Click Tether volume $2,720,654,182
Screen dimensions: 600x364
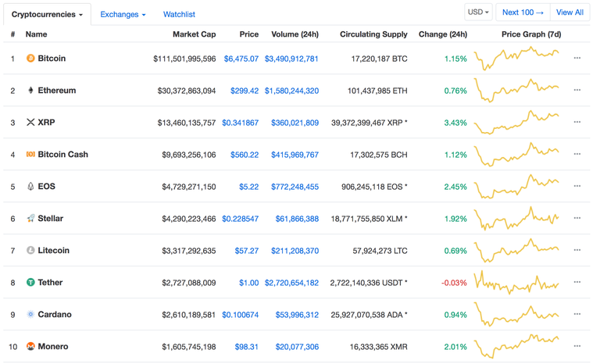point(291,283)
